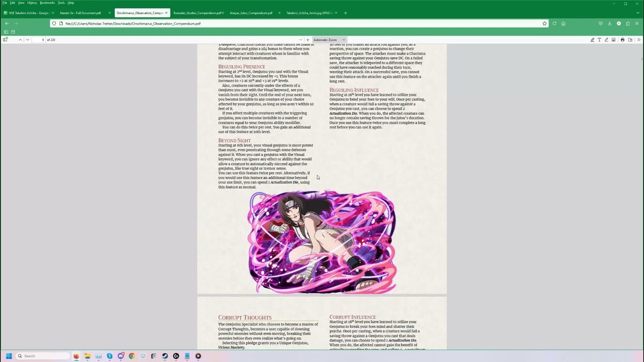The image size is (644, 362).
Task: Open the Firefox extensions menu
Action: pos(628,23)
